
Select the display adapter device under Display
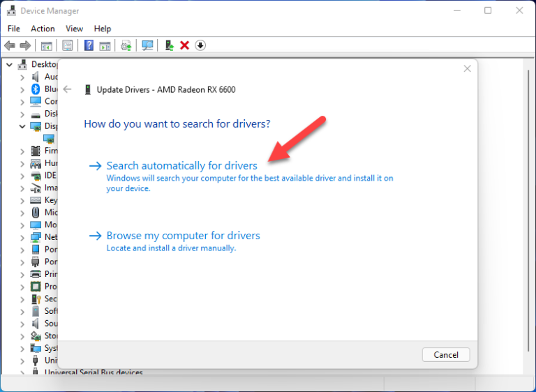pyautogui.click(x=49, y=139)
